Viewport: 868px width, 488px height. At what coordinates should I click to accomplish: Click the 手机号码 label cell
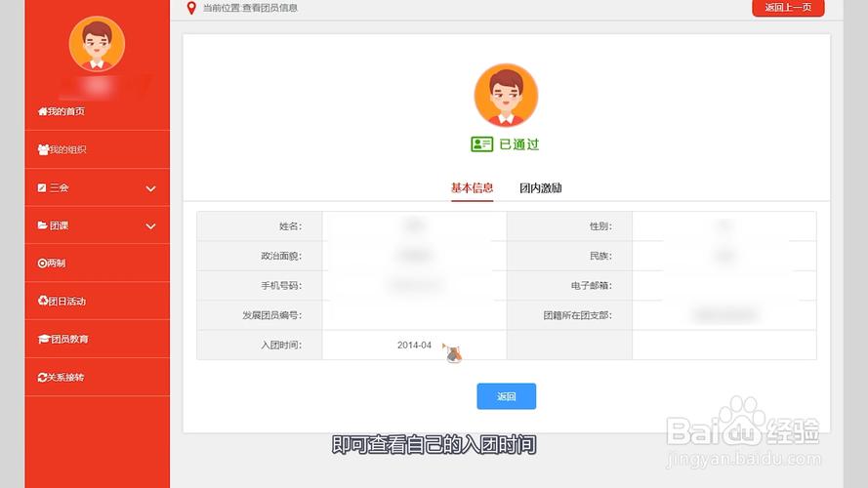(260, 286)
